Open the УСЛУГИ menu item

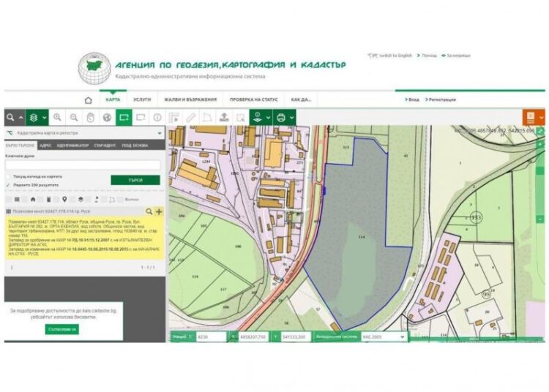(142, 99)
